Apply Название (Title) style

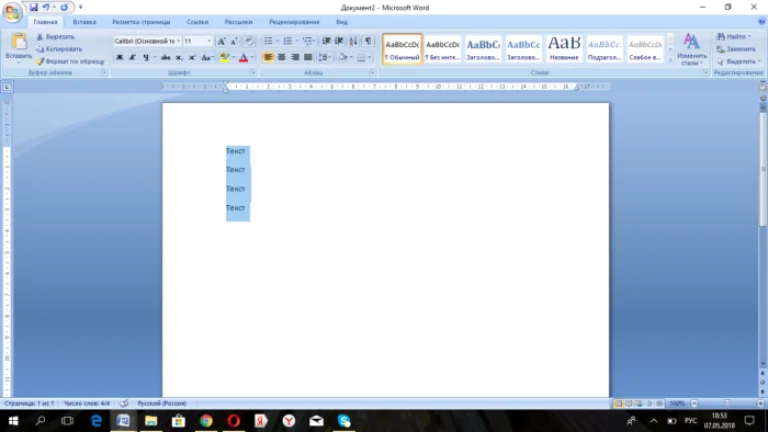(564, 49)
